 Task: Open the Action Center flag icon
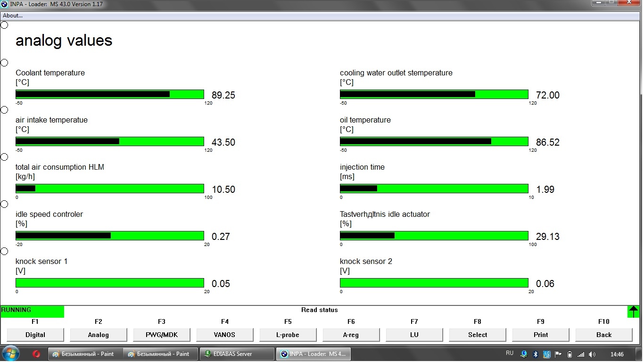point(558,354)
